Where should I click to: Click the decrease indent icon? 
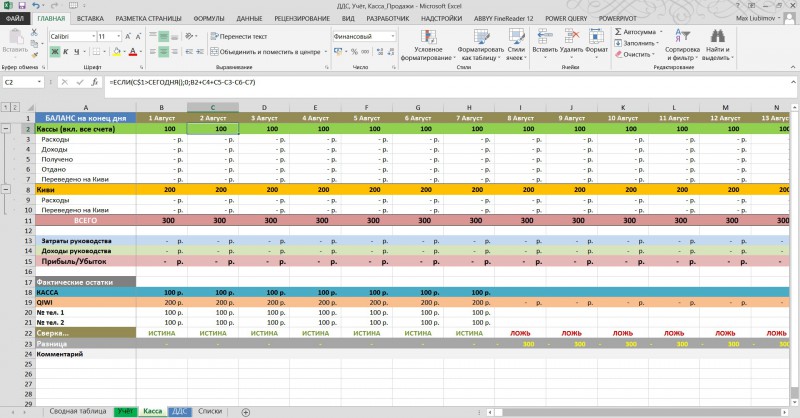(x=189, y=52)
